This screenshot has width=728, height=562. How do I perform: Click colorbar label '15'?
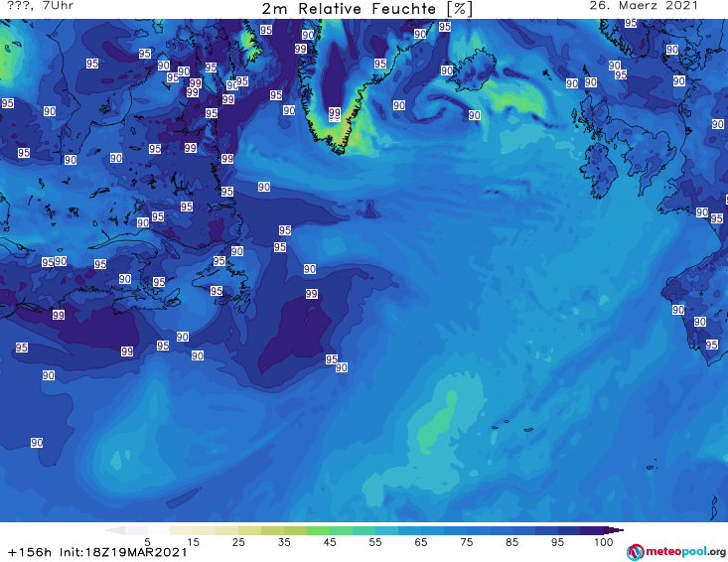193,542
